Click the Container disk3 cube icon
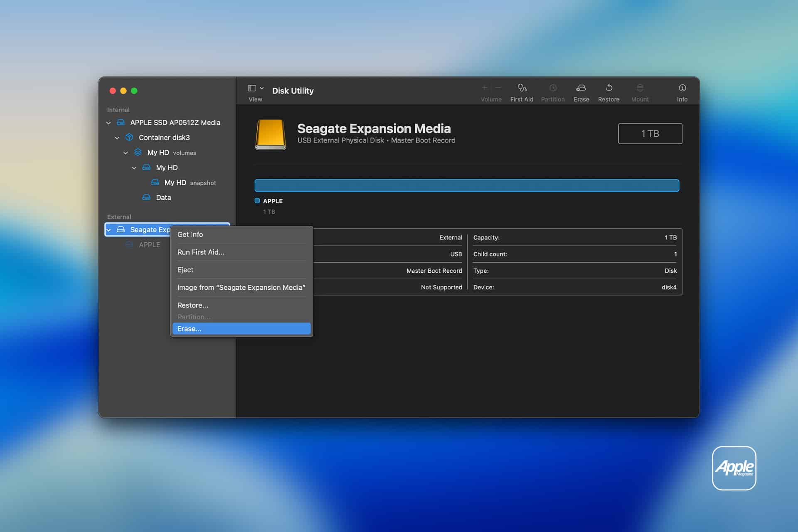This screenshot has width=798, height=532. click(129, 137)
